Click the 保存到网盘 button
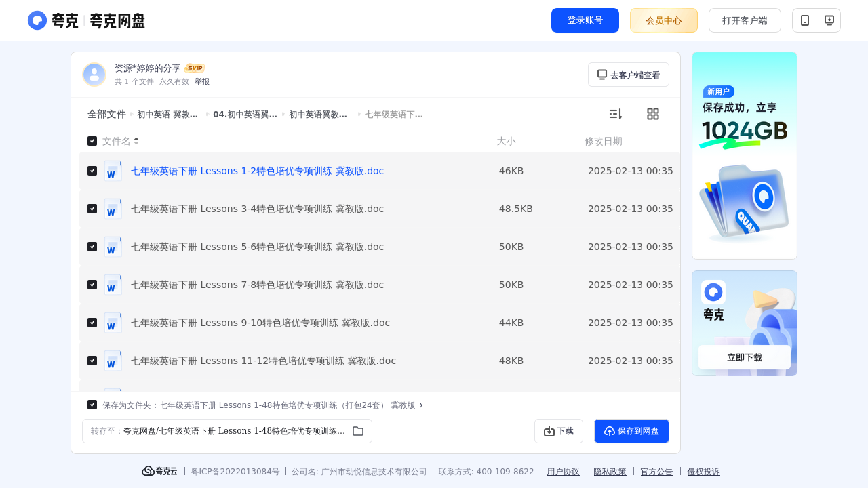The width and height of the screenshot is (868, 488). (631, 431)
